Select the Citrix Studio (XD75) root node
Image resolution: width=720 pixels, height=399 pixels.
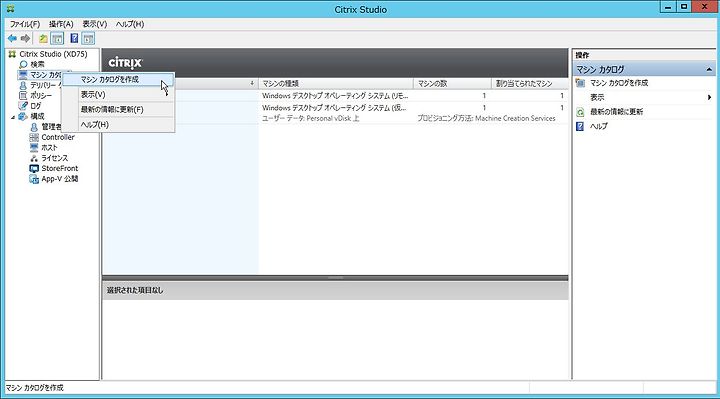pos(53,54)
